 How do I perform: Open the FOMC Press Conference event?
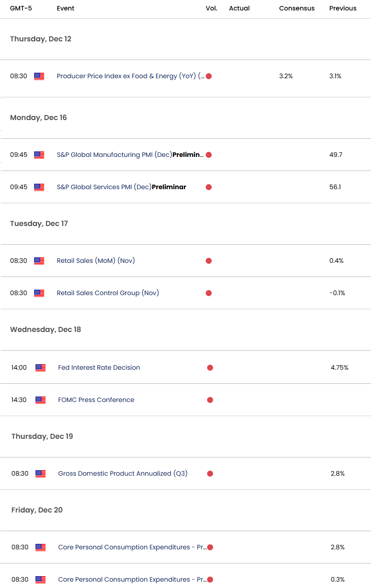pos(95,400)
